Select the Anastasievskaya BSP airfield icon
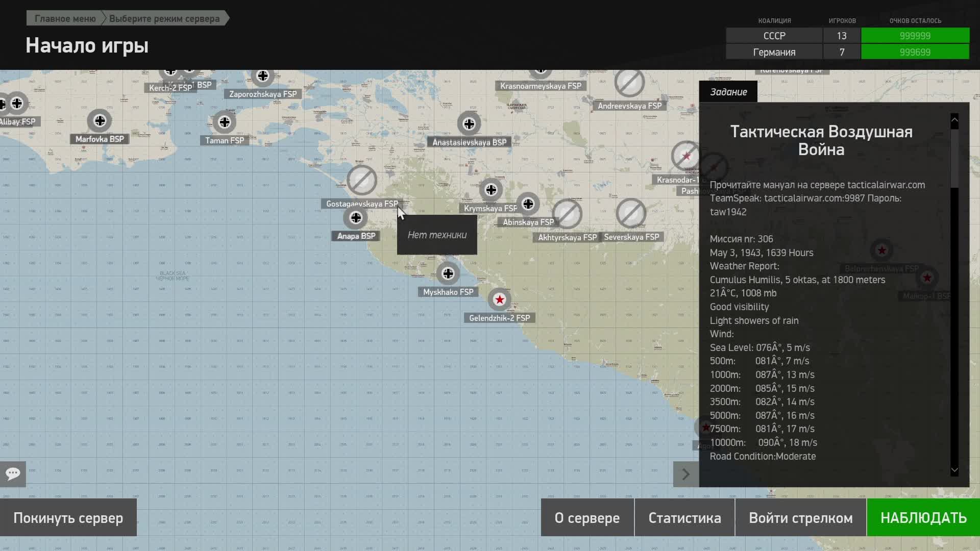 [469, 123]
